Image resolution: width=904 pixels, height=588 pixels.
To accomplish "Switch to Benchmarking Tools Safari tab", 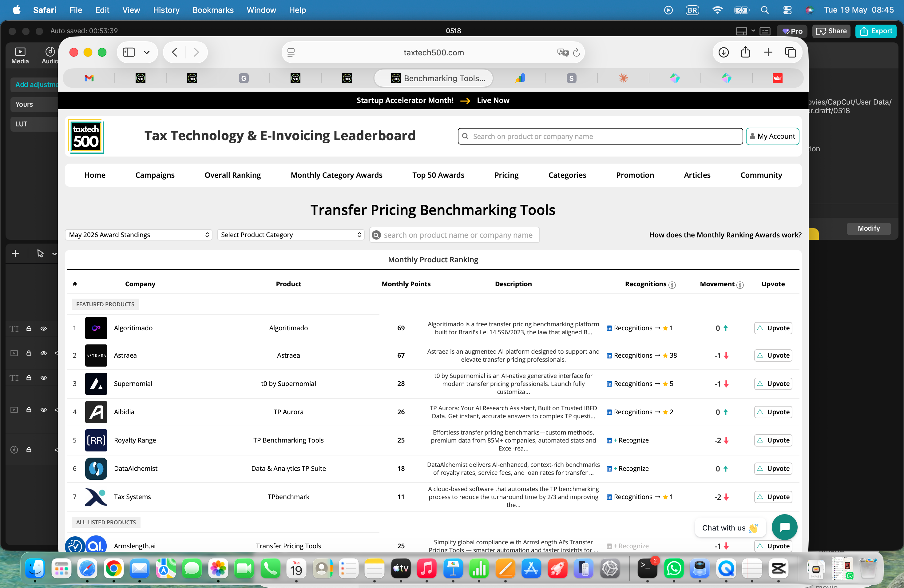I will [434, 78].
